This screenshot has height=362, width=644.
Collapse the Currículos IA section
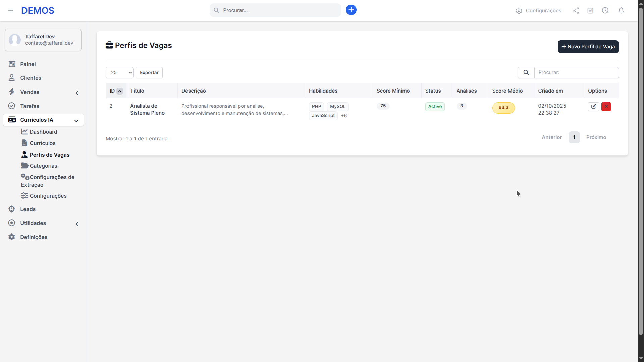click(76, 121)
